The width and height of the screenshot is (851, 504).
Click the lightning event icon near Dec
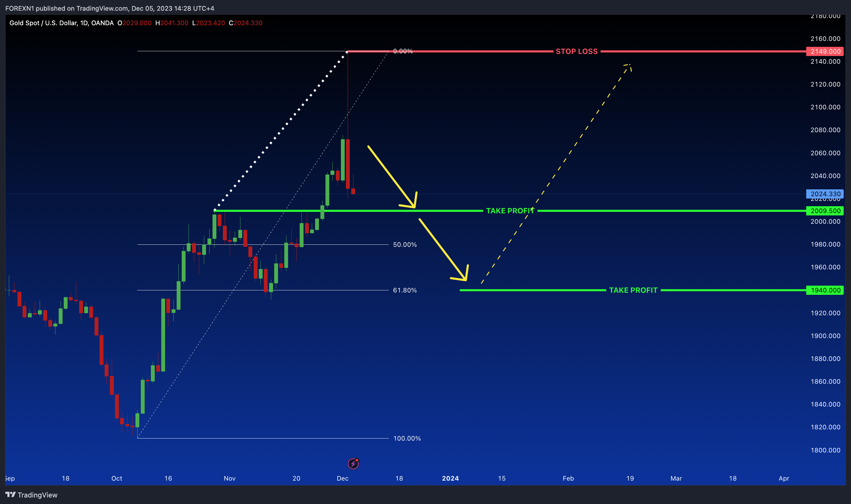click(x=353, y=464)
